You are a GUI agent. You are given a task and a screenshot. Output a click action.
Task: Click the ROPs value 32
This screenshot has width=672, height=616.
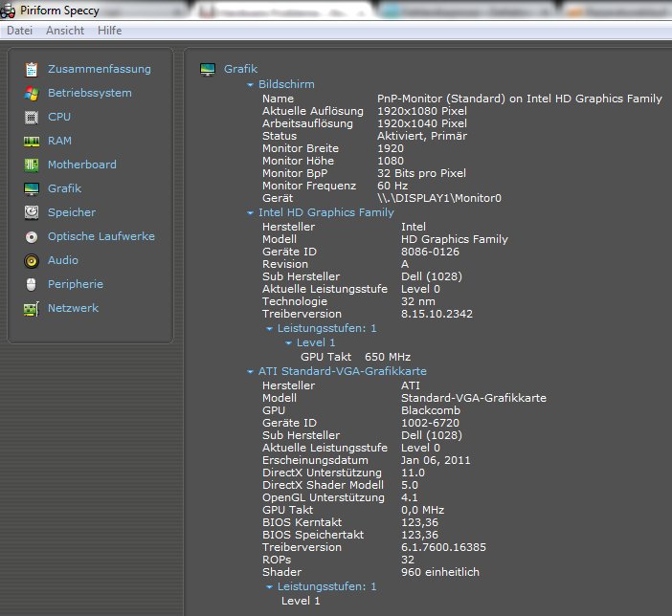pyautogui.click(x=408, y=560)
